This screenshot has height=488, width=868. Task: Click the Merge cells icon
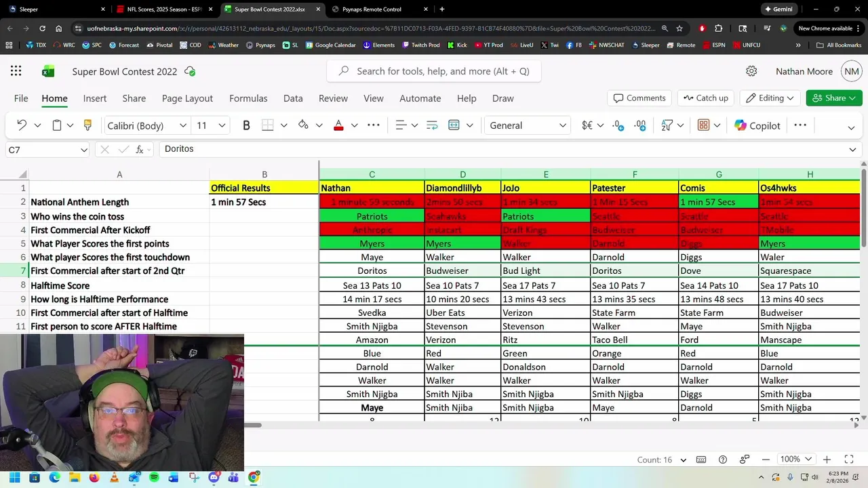(x=454, y=125)
